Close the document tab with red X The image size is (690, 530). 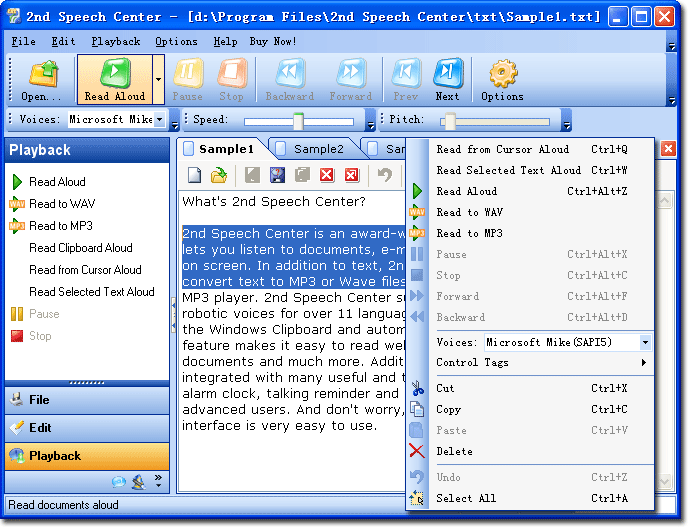click(x=668, y=149)
